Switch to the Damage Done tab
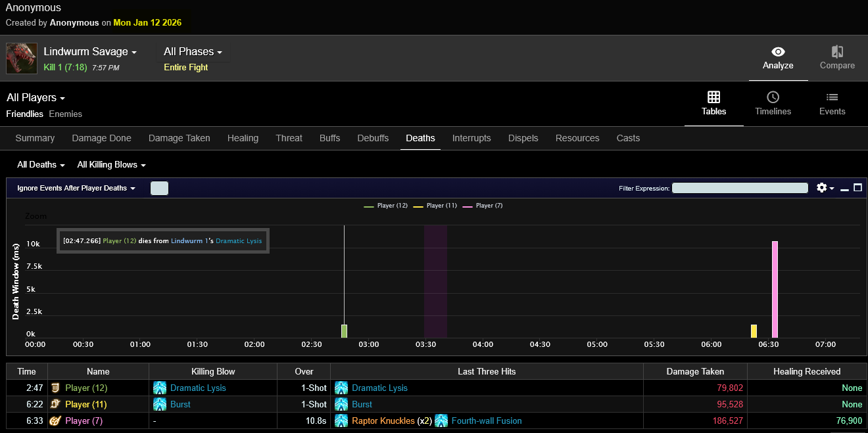The image size is (868, 433). [101, 138]
